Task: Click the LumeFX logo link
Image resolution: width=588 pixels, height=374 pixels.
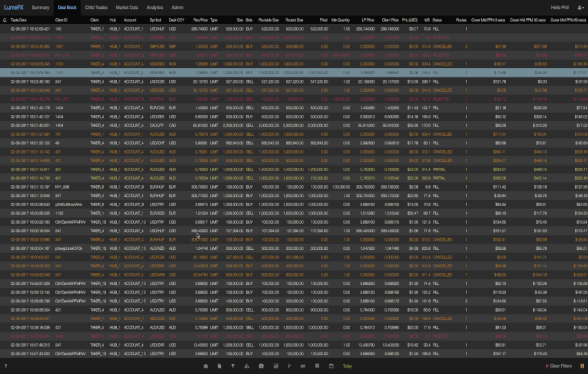Action: [14, 8]
